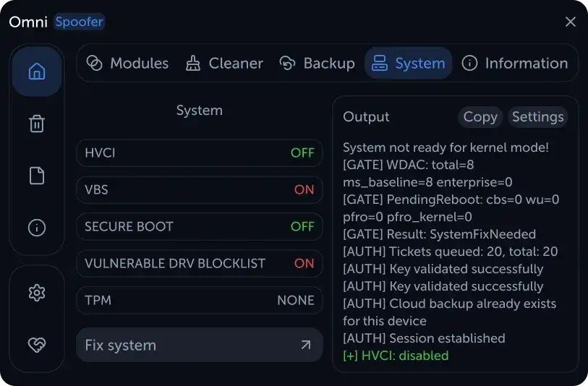The width and height of the screenshot is (588, 386).
Task: Expand the Fix system arrow
Action: click(306, 345)
